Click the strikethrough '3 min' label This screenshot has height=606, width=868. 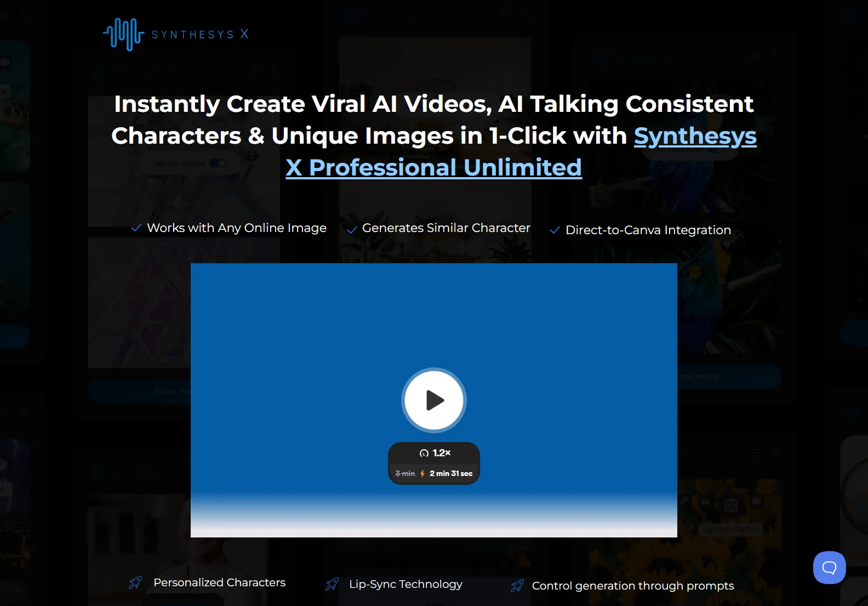pyautogui.click(x=405, y=473)
